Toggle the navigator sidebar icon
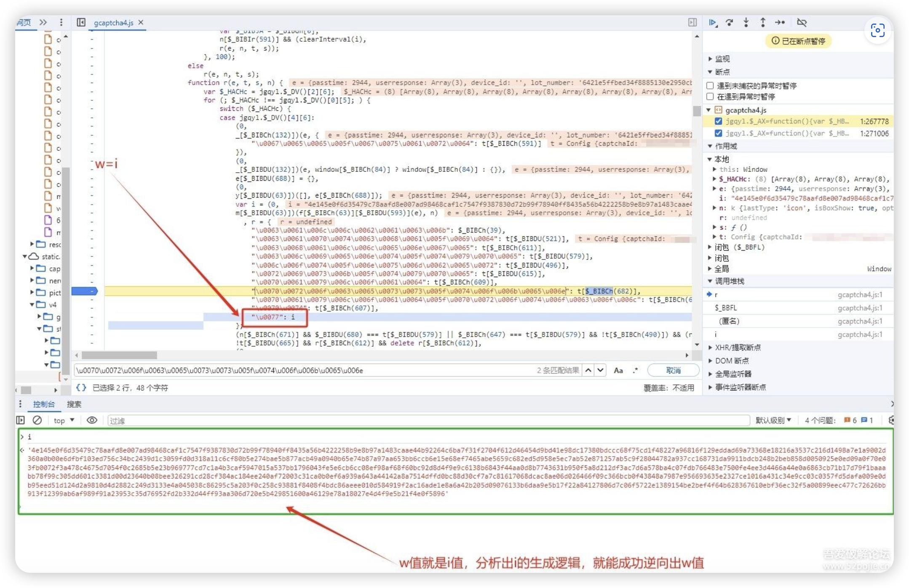 pyautogui.click(x=81, y=22)
